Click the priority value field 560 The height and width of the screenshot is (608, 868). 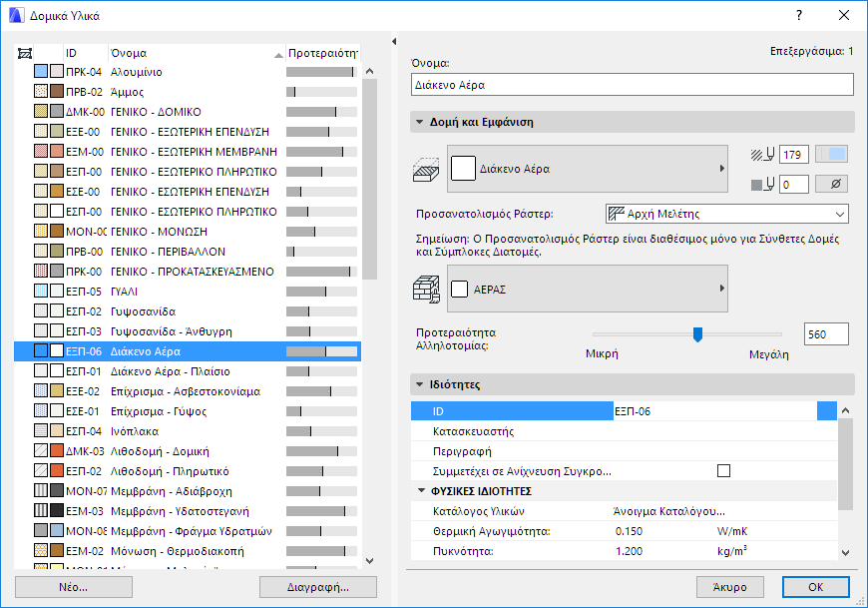826,334
